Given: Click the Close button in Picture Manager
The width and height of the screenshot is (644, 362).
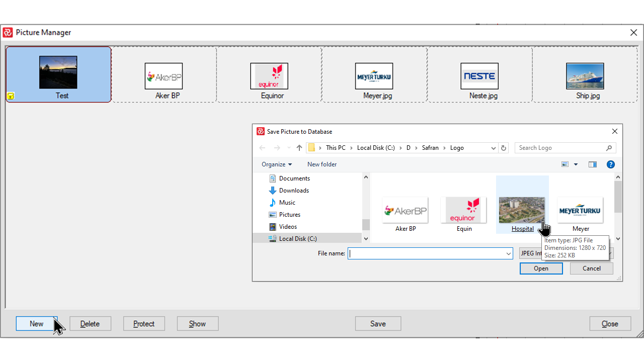Looking at the screenshot, I should point(610,324).
